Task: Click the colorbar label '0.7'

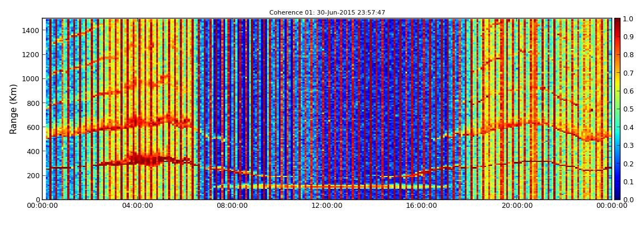Action: 628,73
